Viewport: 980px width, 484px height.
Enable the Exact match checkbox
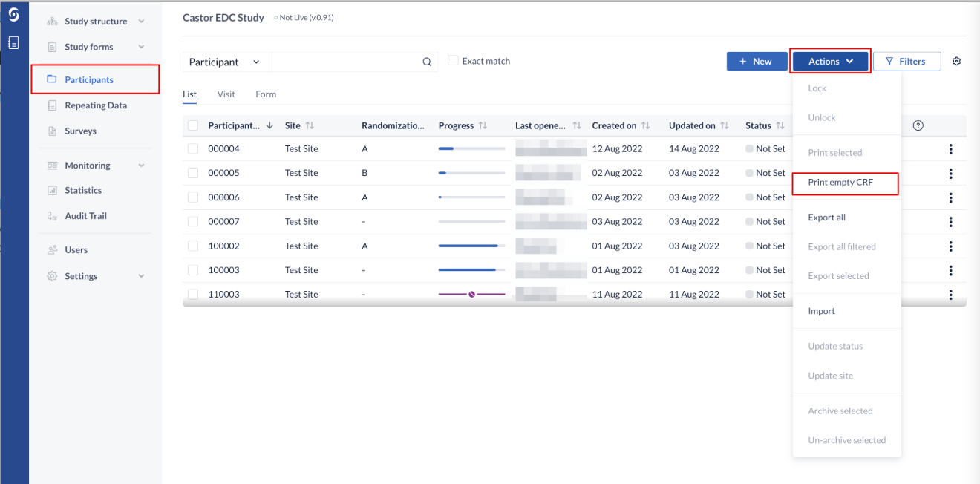pyautogui.click(x=453, y=61)
